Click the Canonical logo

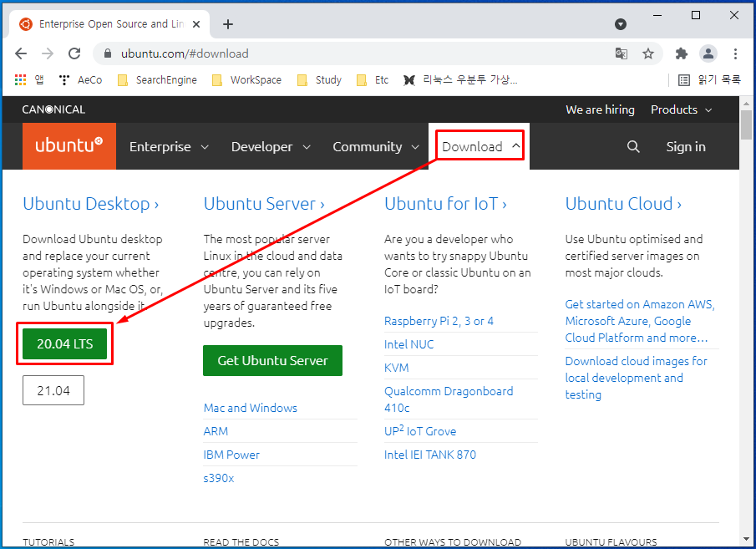pos(53,109)
